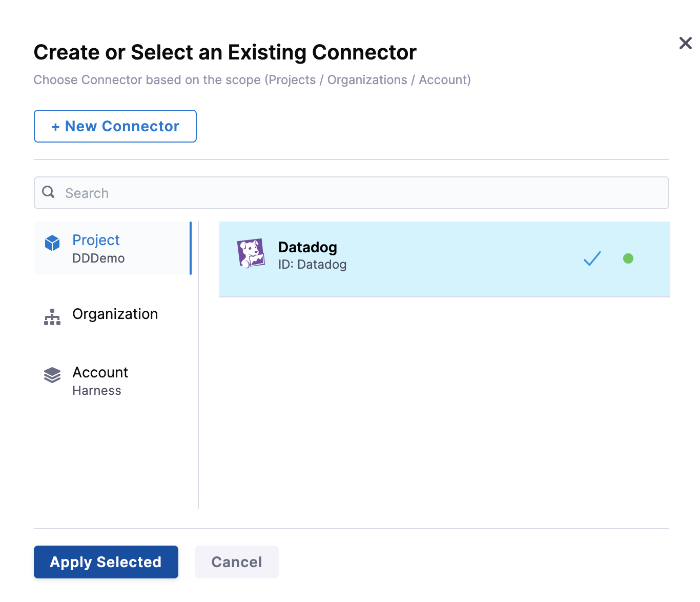Viewport: 700px width, 602px height.
Task: Click the ID: Datadog text
Action: click(x=312, y=265)
